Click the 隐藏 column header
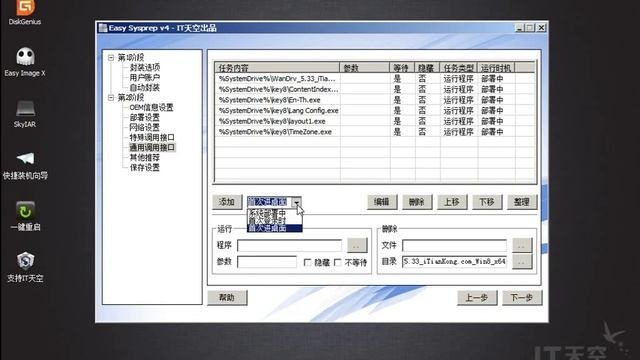This screenshot has height=360, width=640. (427, 68)
